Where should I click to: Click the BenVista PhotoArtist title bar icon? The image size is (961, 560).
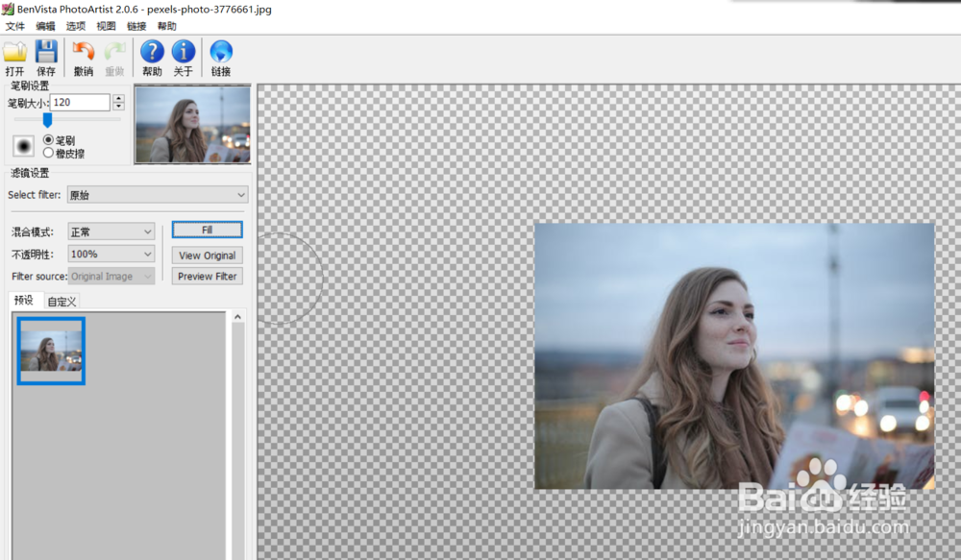(x=8, y=10)
